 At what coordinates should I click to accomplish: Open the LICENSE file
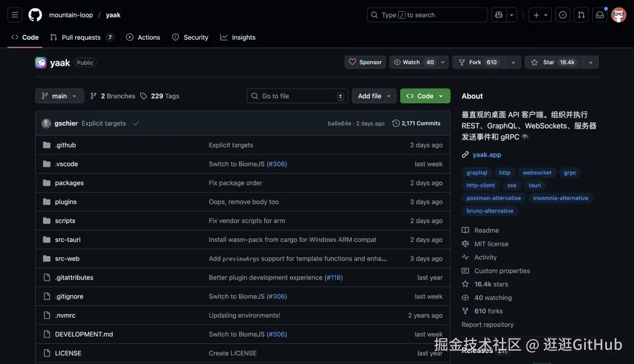point(68,353)
